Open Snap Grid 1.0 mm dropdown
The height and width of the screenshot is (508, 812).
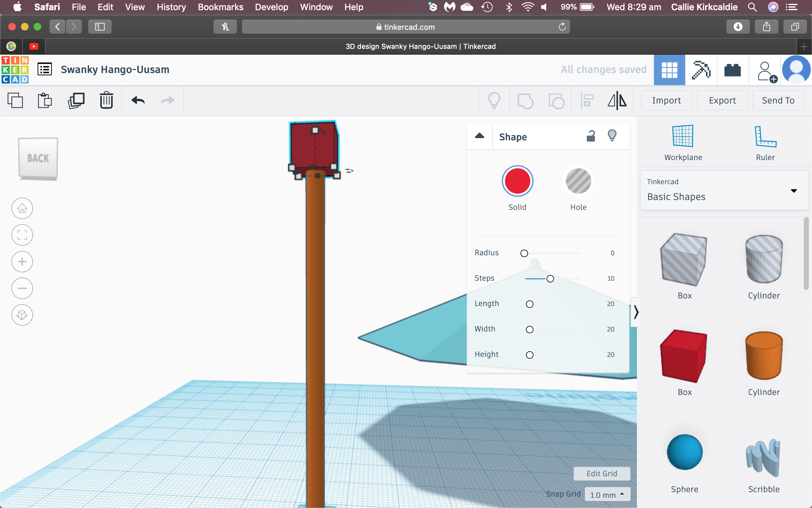point(607,494)
